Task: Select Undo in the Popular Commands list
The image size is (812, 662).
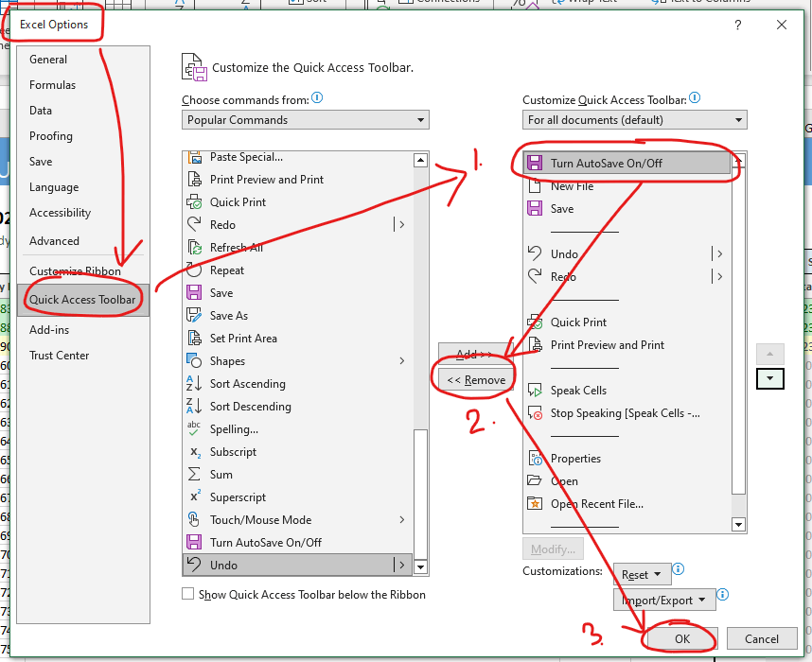Action: (x=298, y=566)
